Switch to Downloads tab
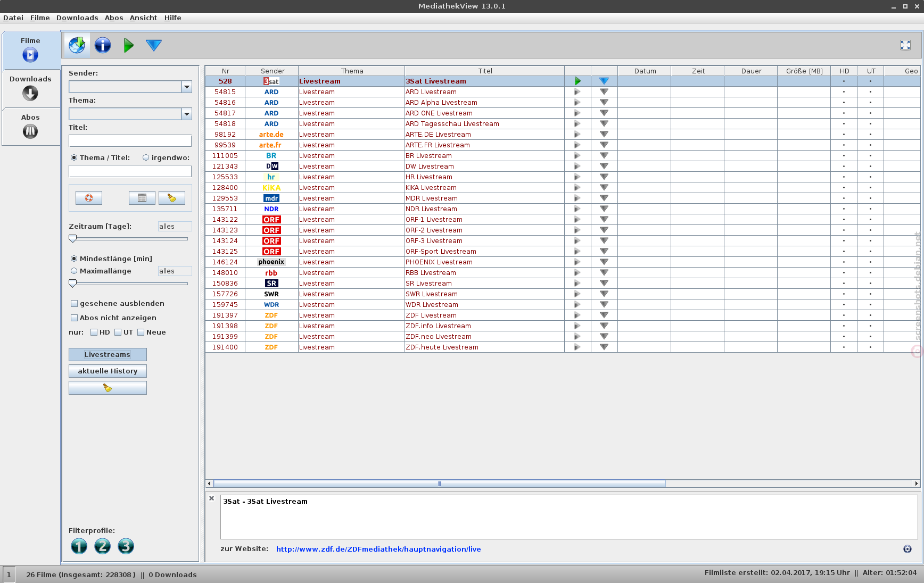The image size is (924, 583). coord(30,88)
